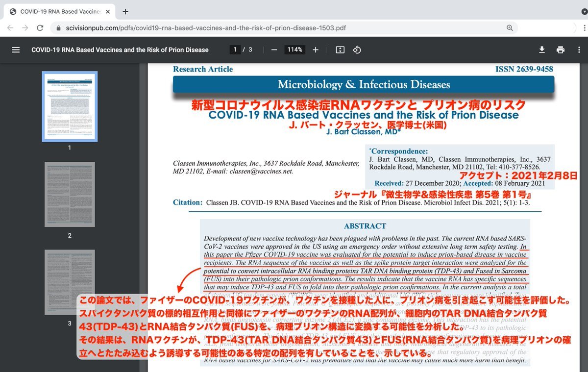Select page 1 thumbnail
588x372 pixels.
pos(70,106)
